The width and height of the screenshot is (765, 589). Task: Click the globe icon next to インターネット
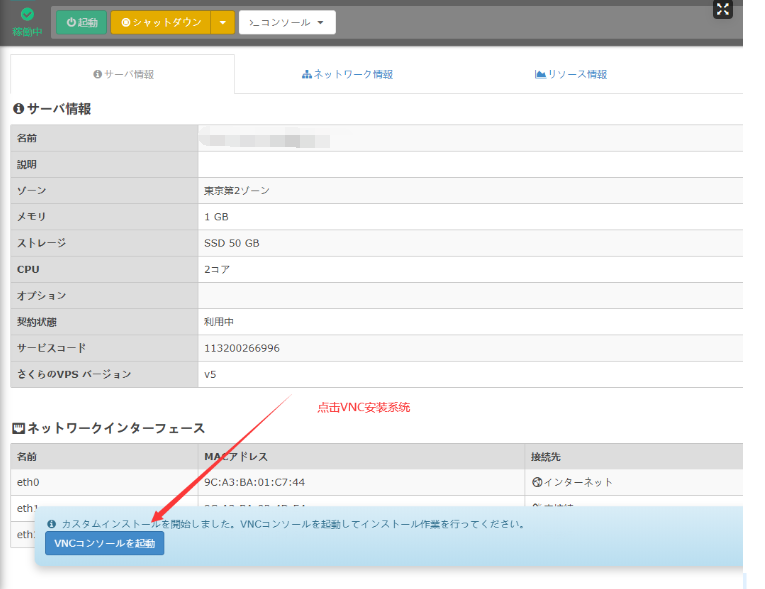[x=537, y=482]
